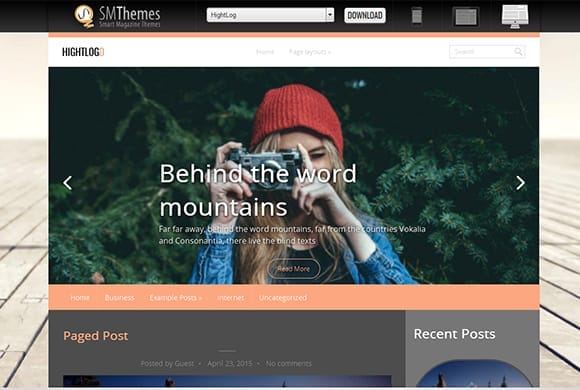Expand the Page layouts menu

[310, 52]
